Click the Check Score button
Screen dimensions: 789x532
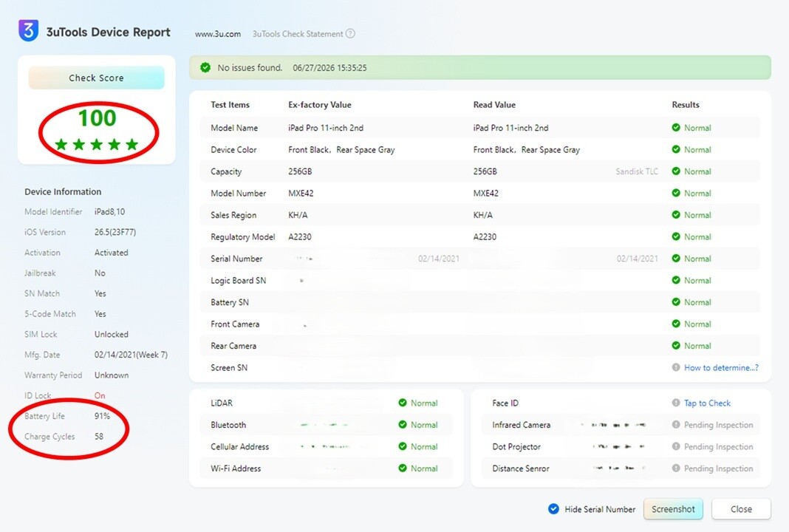pos(97,78)
